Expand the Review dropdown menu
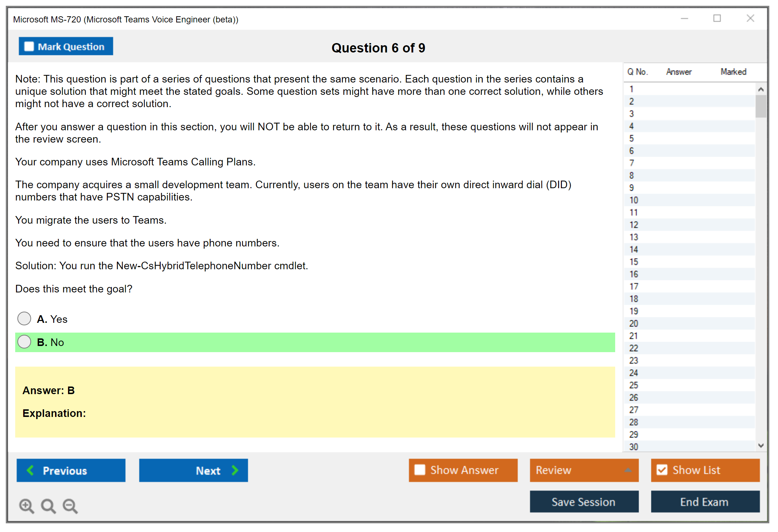 [x=628, y=470]
